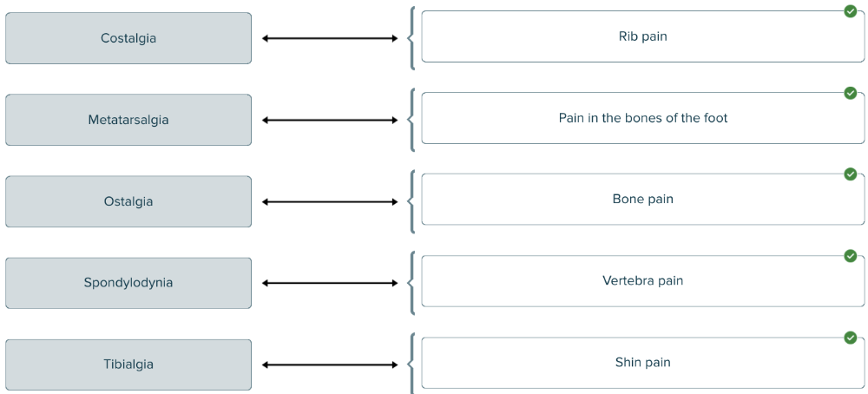The image size is (868, 394).
Task: Click the double arrow beside Spondylodynia
Action: [330, 283]
